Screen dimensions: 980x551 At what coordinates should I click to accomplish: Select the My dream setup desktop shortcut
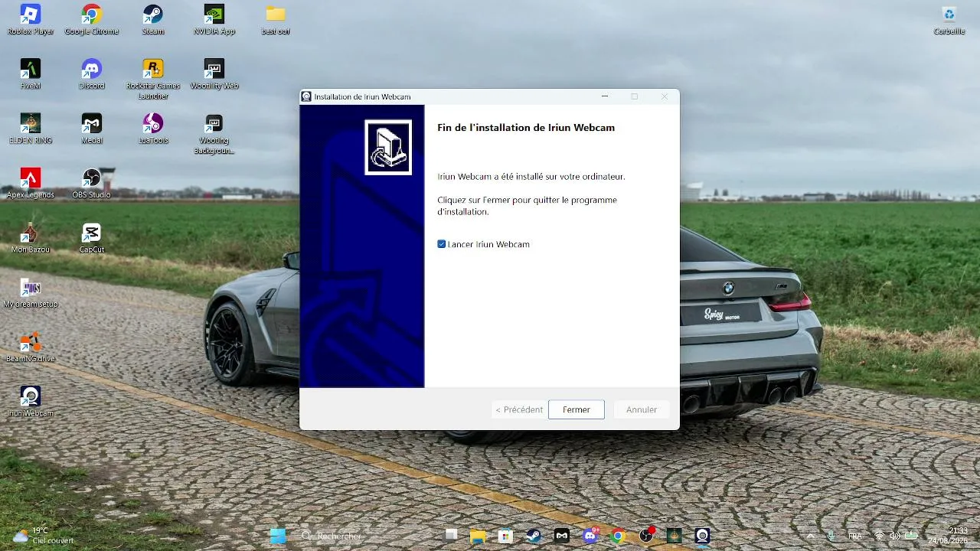click(x=31, y=293)
